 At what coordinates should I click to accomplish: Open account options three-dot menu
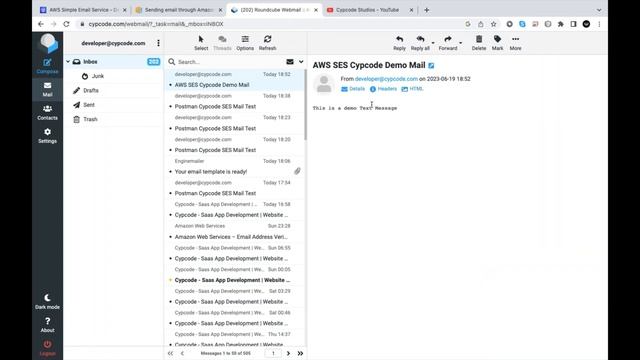158,43
